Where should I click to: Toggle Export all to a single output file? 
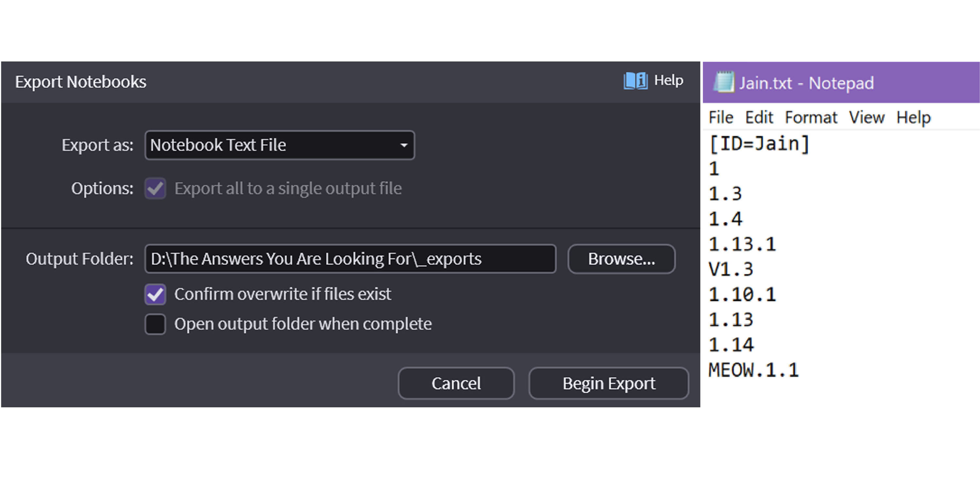pyautogui.click(x=155, y=188)
